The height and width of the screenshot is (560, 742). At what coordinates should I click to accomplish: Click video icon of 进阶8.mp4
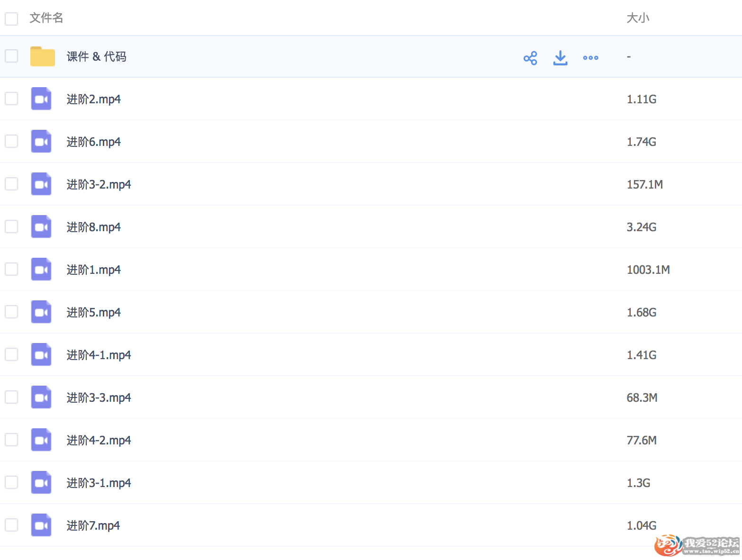click(x=41, y=226)
